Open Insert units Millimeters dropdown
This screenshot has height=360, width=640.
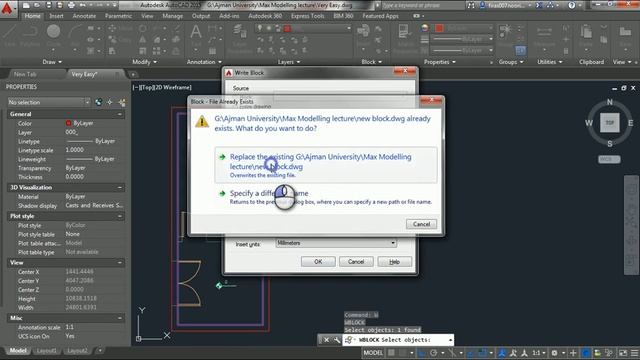tap(336, 243)
